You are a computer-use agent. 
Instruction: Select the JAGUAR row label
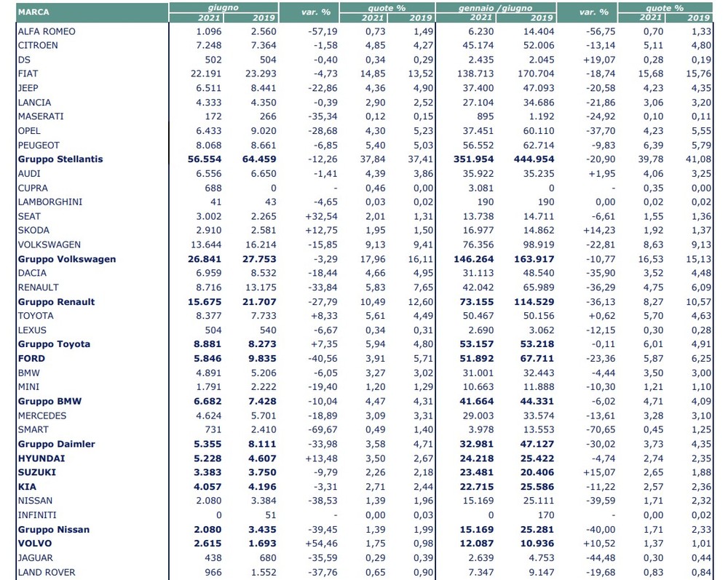35,557
